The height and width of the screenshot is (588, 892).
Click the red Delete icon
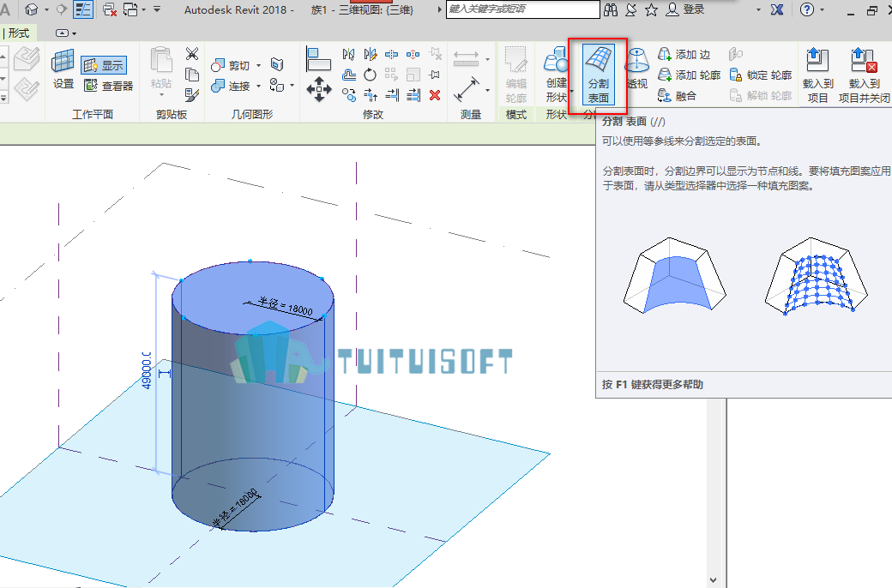435,95
